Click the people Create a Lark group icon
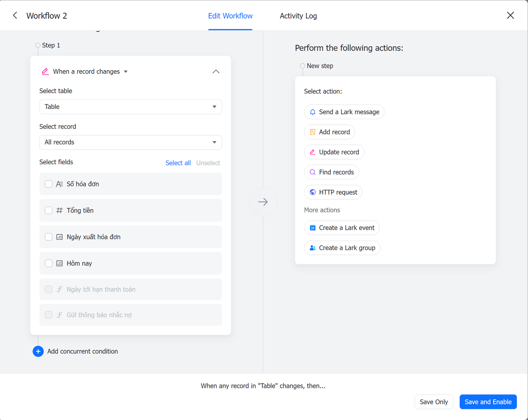This screenshot has width=528, height=420. pyautogui.click(x=313, y=248)
